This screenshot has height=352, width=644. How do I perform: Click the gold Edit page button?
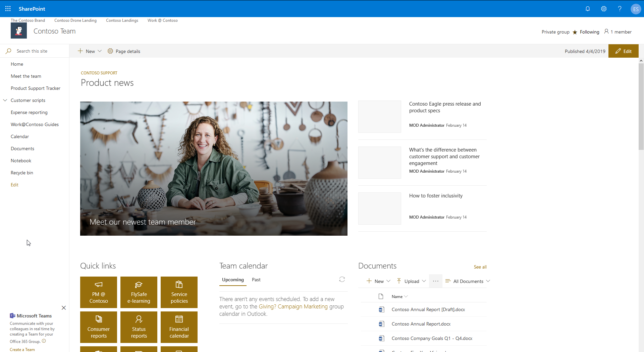click(x=624, y=51)
